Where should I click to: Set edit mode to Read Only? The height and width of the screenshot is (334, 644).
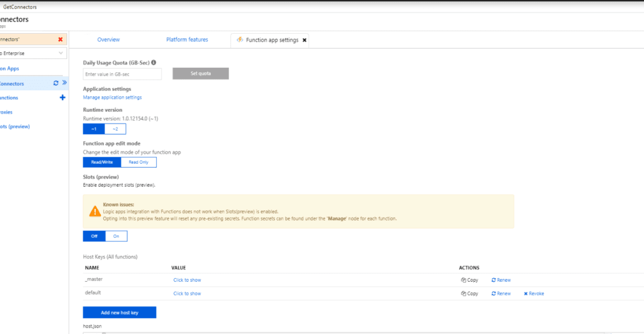(x=139, y=163)
